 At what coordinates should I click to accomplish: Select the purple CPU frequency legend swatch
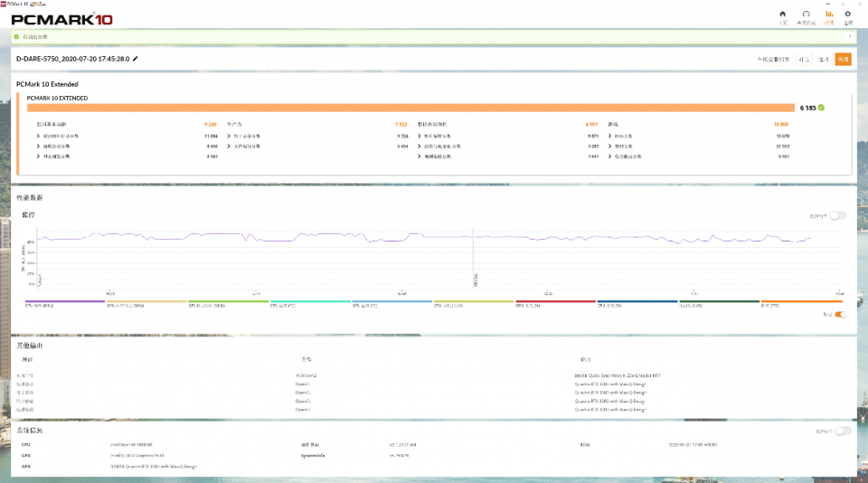pos(65,303)
